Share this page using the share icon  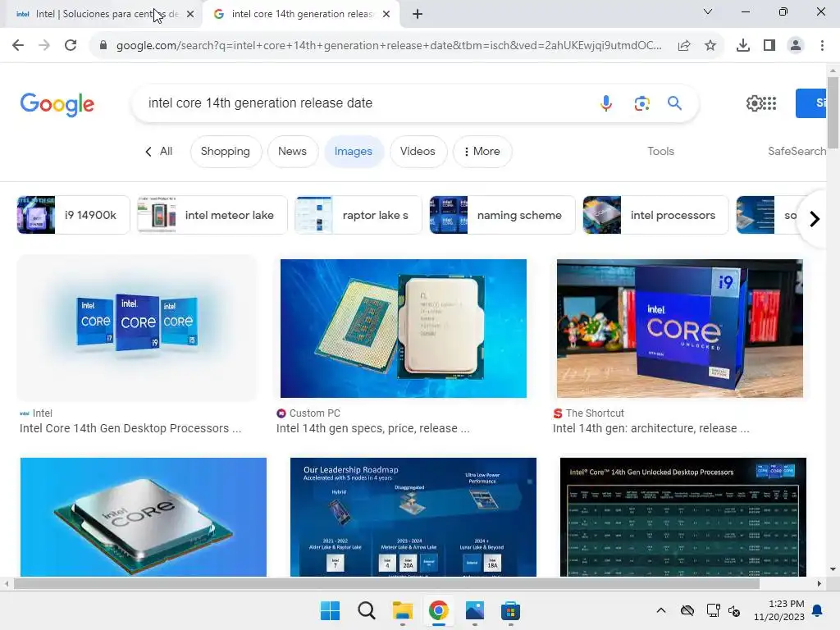coord(684,46)
